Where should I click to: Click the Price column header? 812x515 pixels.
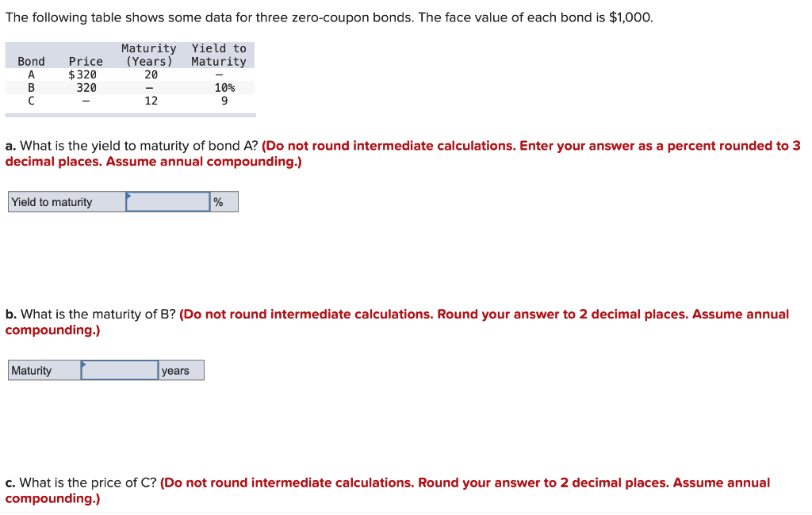pyautogui.click(x=85, y=61)
